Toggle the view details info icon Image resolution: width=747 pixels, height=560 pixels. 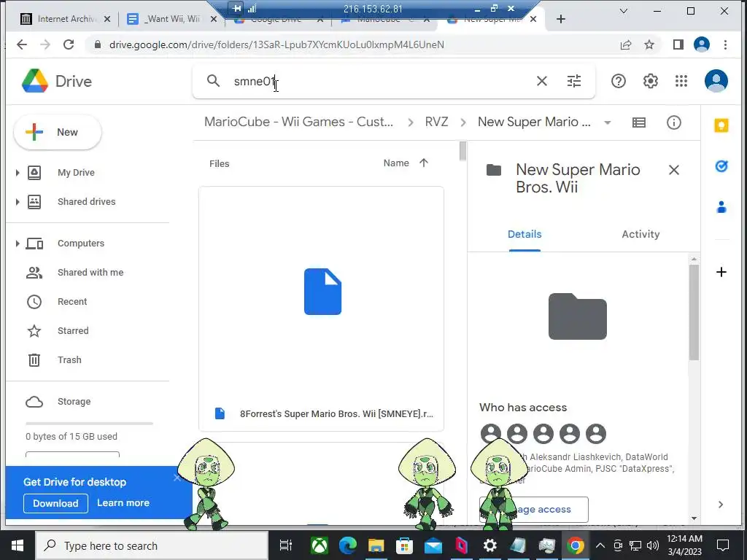(x=673, y=122)
